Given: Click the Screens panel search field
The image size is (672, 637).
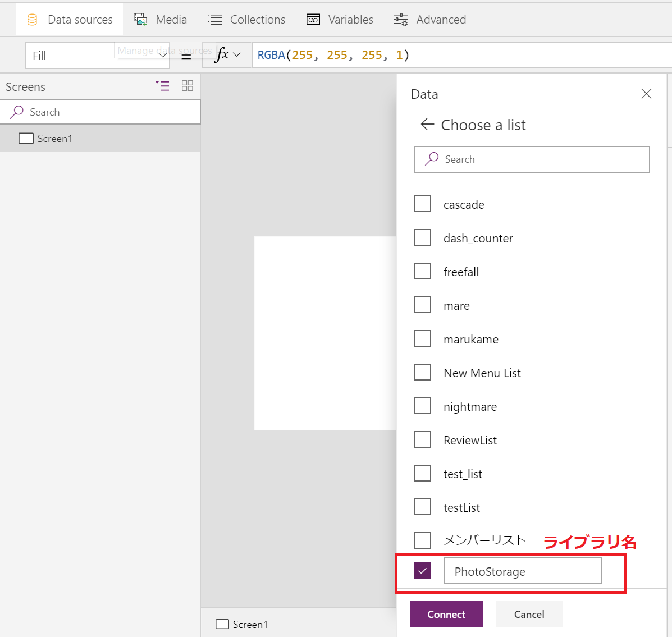Looking at the screenshot, I should coord(100,112).
